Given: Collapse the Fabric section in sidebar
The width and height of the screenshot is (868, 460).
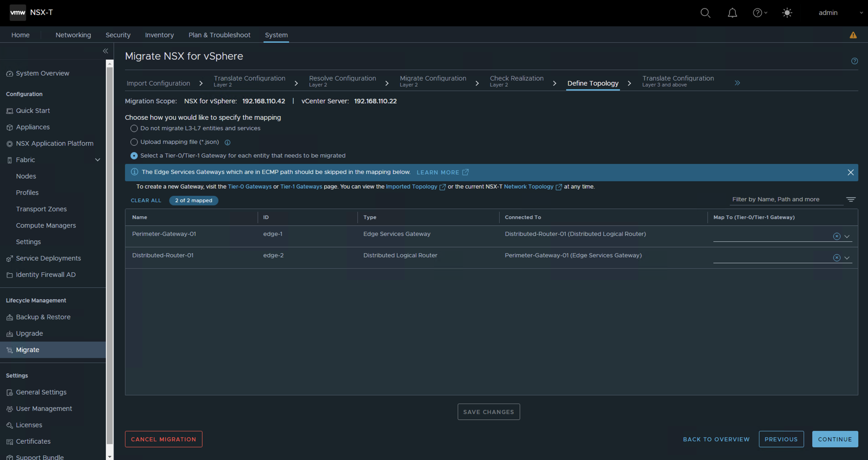Looking at the screenshot, I should point(97,160).
